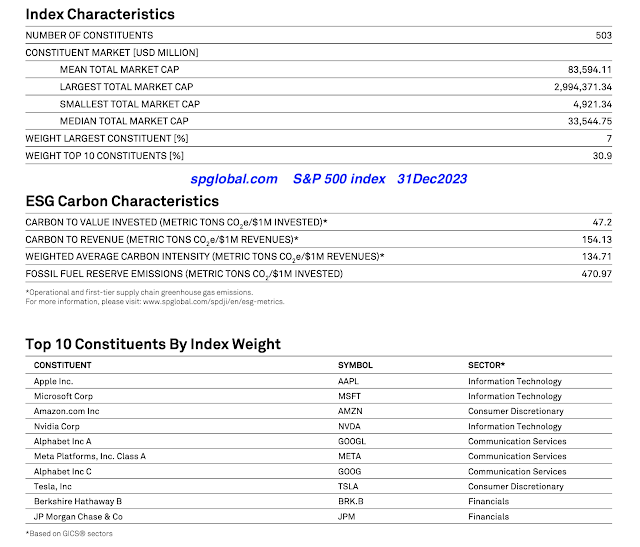Screen dimensions: 640x547
Task: Select the TSLA symbol text
Action: point(350,486)
